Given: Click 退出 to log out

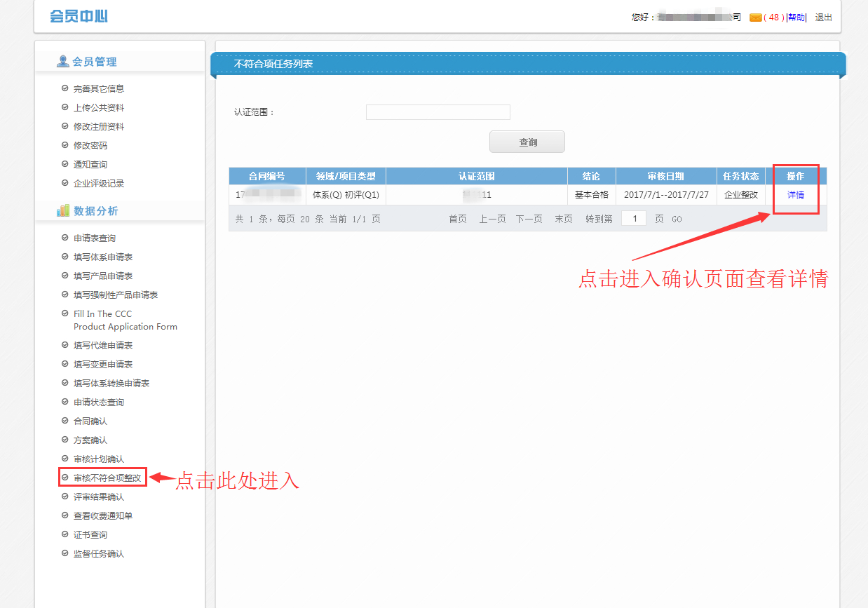Looking at the screenshot, I should pos(823,18).
